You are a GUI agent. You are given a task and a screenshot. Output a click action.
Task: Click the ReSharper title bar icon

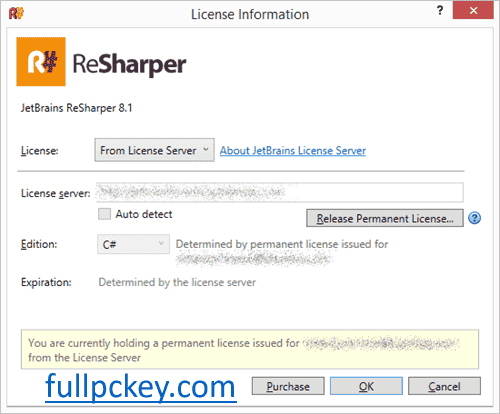click(x=16, y=13)
